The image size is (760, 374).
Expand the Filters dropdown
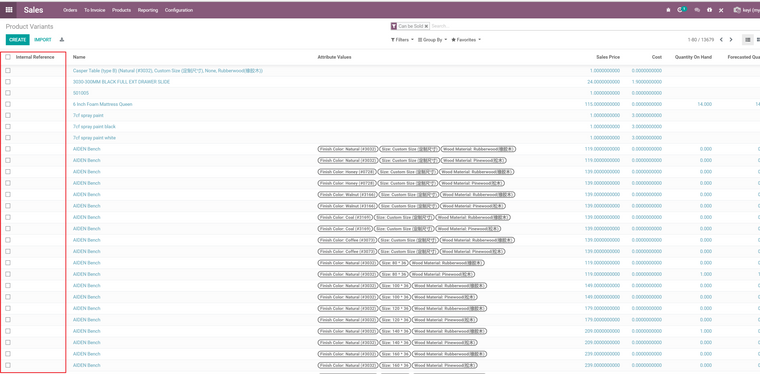click(402, 40)
